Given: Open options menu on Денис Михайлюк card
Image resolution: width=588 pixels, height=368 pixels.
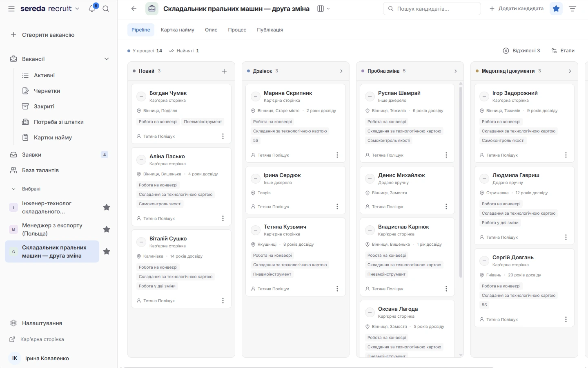Looking at the screenshot, I should coord(446,206).
